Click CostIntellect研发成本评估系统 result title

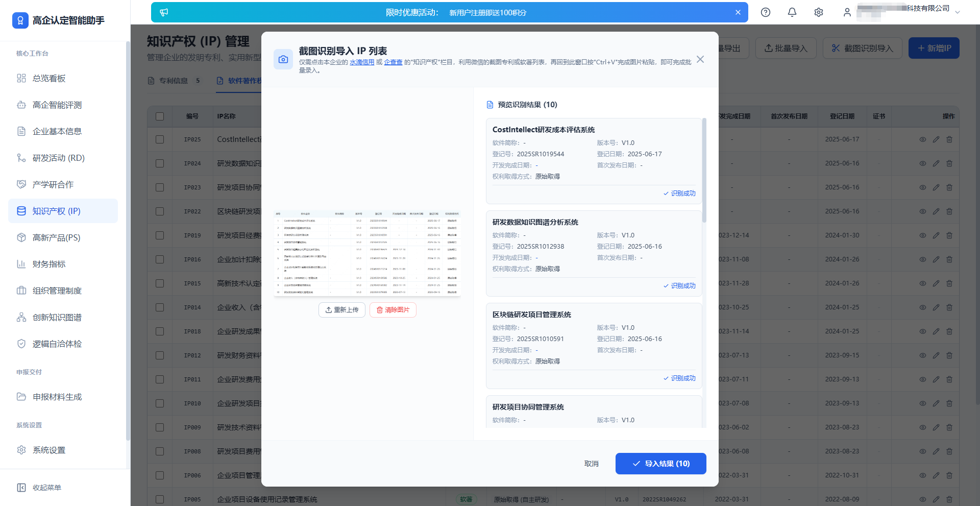point(544,130)
